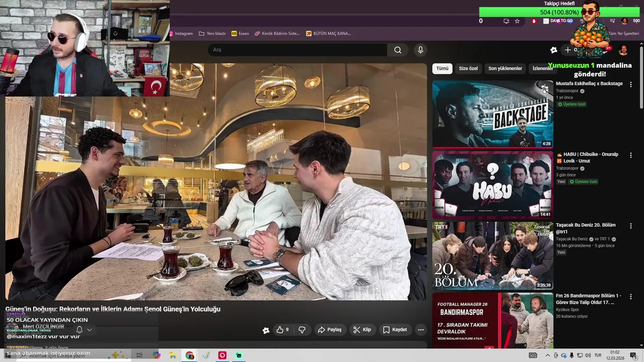Open the notification center icon
This screenshot has width=644, height=362.
(x=633, y=355)
